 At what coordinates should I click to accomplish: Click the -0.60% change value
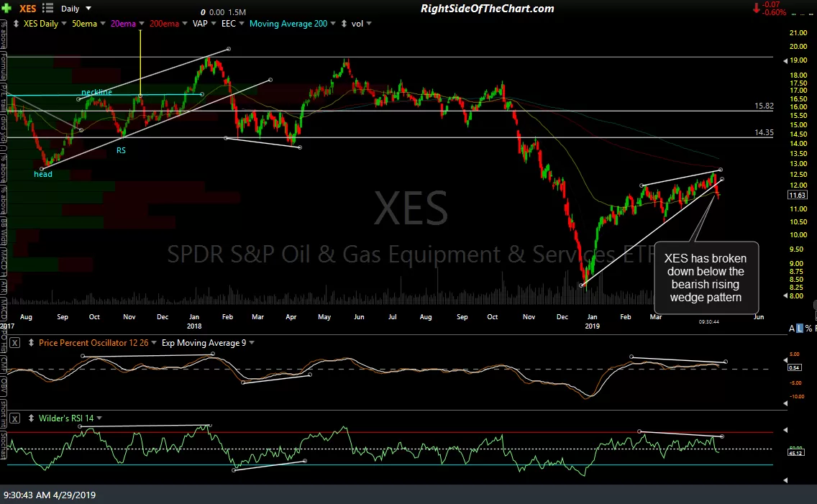pyautogui.click(x=774, y=12)
